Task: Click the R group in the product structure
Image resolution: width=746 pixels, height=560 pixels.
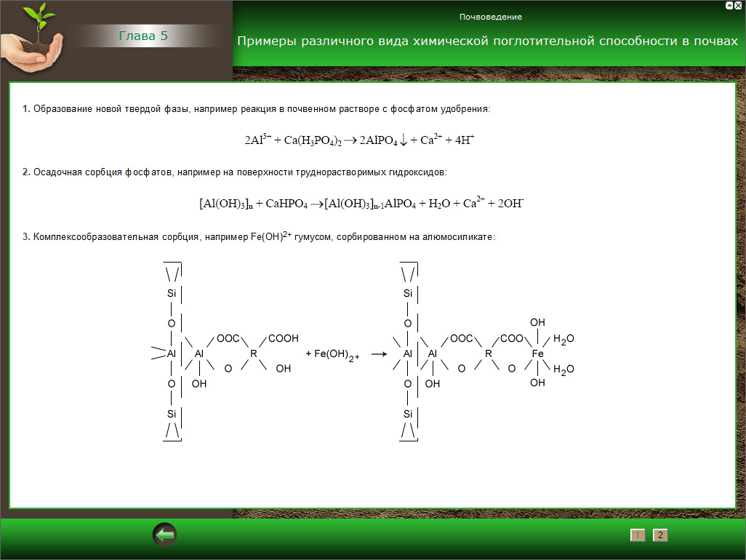Action: 489,353
